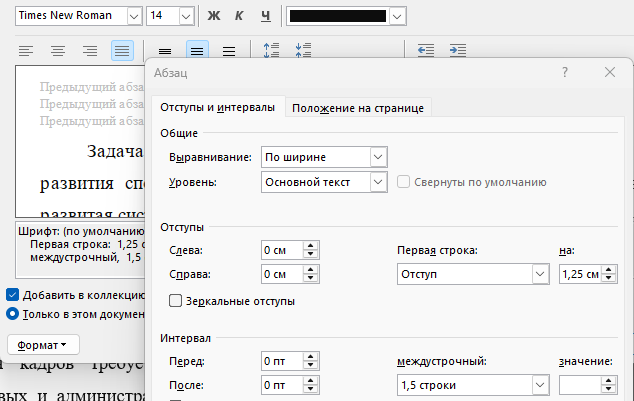Increase Справа indent with up arrow
Screen dimensions: 634x401
(x=311, y=270)
